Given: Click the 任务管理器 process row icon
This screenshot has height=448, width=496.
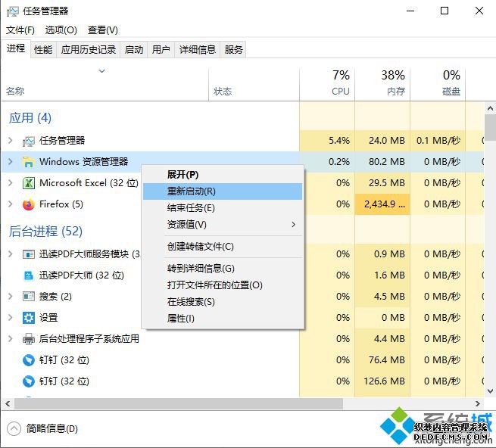Looking at the screenshot, I should [29, 141].
